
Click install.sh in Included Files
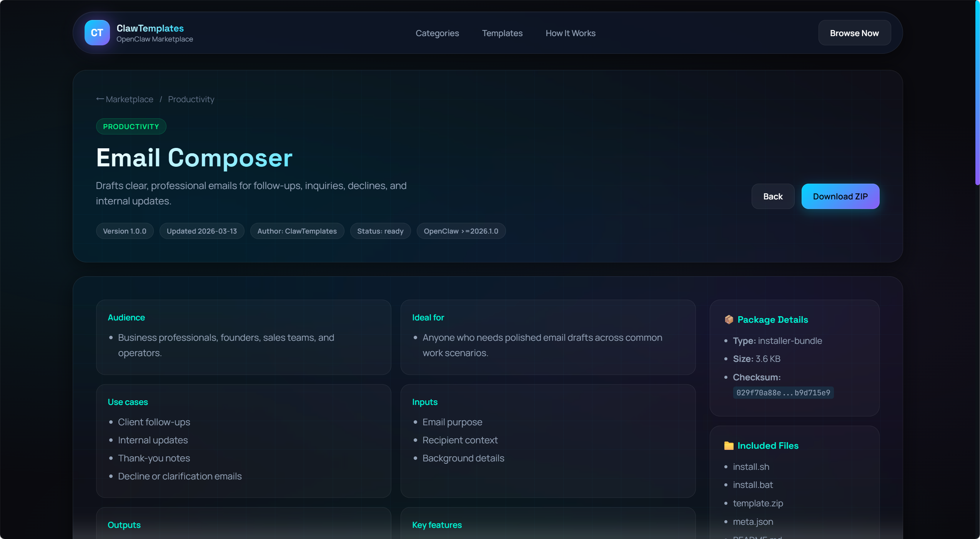click(x=751, y=467)
